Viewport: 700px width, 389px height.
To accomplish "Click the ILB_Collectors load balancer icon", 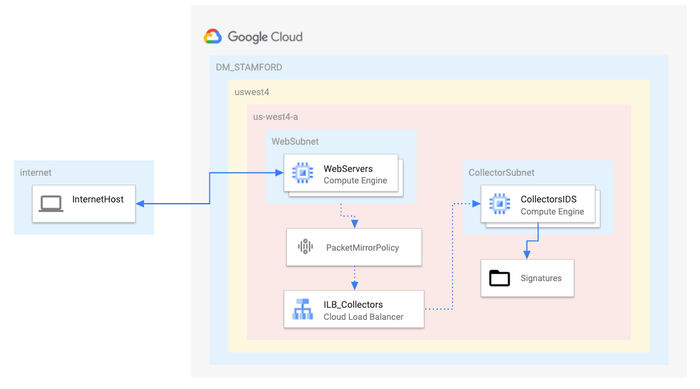I will (x=302, y=309).
